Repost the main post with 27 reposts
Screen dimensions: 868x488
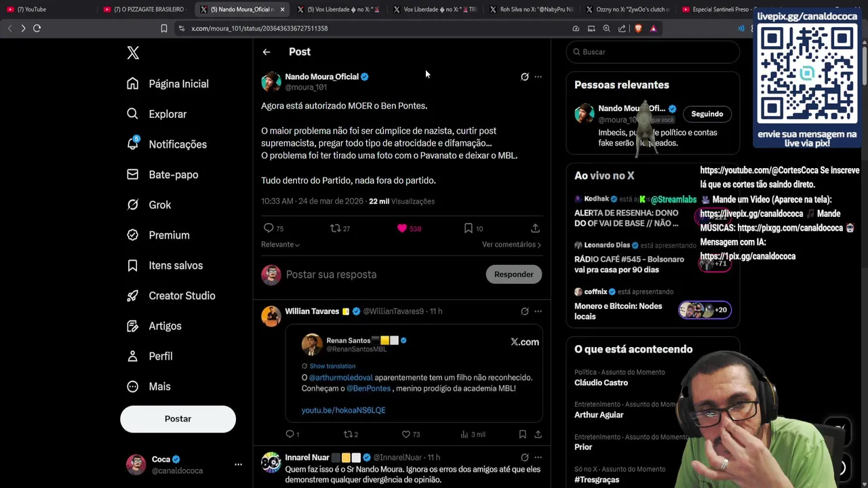tap(340, 228)
